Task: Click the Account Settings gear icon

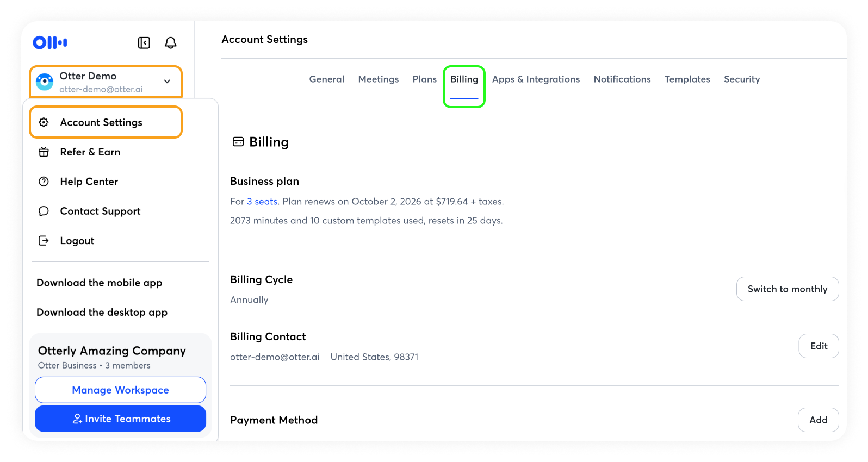Action: pyautogui.click(x=44, y=122)
